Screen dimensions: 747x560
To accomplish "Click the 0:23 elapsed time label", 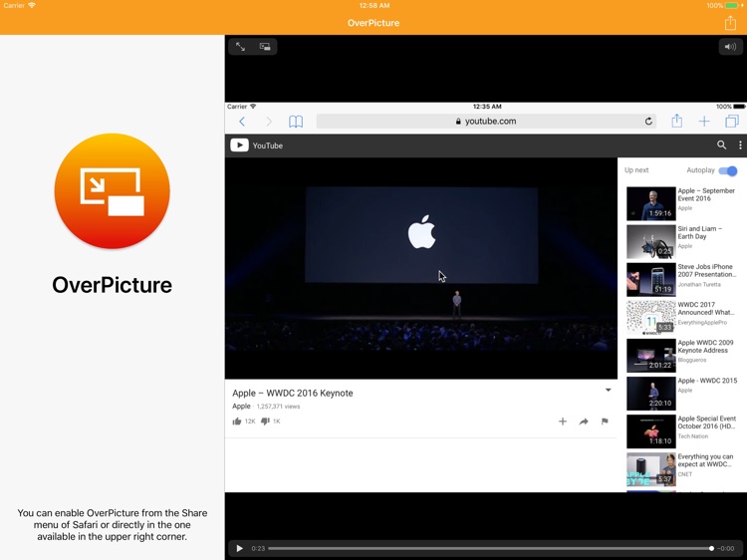I will tap(258, 549).
